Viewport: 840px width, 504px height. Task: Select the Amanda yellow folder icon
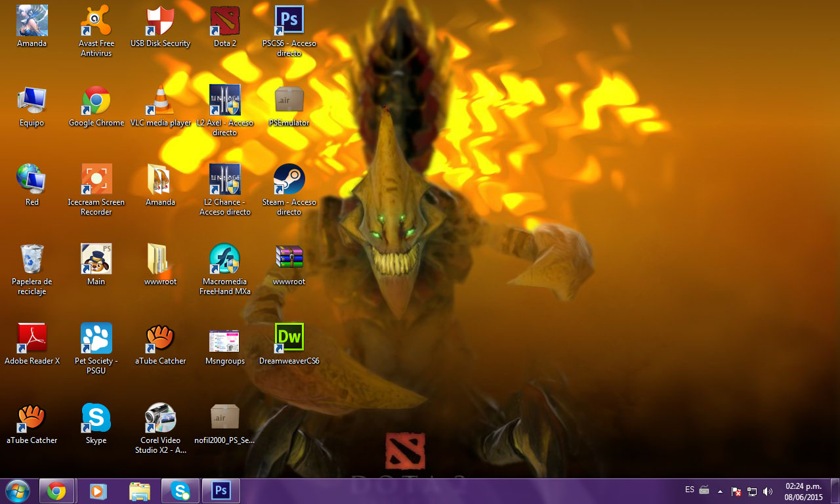coord(160,180)
